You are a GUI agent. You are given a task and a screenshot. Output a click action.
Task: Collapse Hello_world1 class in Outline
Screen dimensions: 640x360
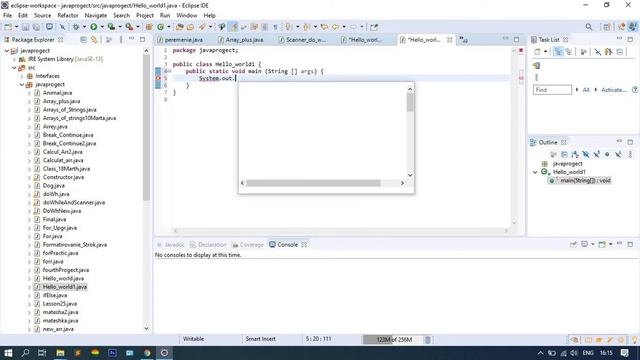[x=536, y=172]
